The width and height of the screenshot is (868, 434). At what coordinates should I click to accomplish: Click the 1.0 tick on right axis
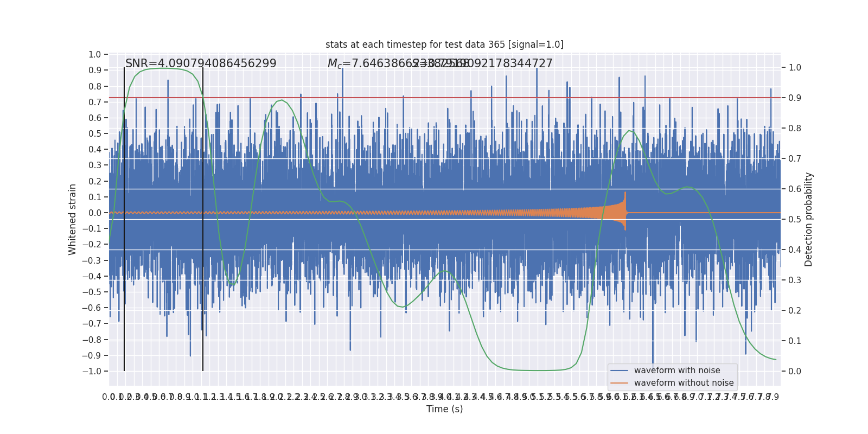pyautogui.click(x=795, y=68)
